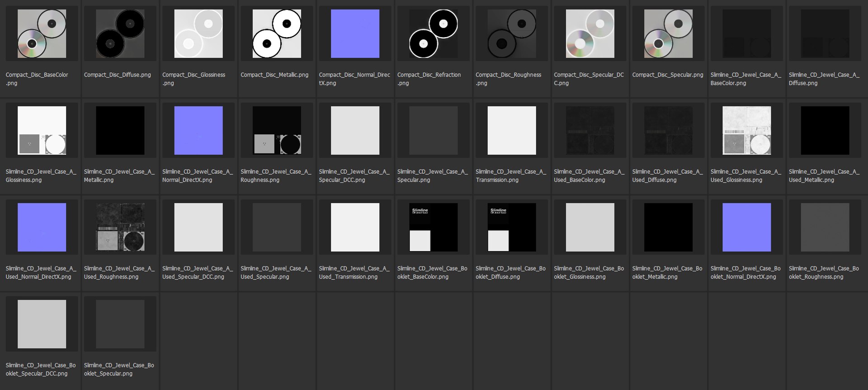
Task: Click the filename text Compact_Disc_Metallic.png
Action: pos(274,75)
